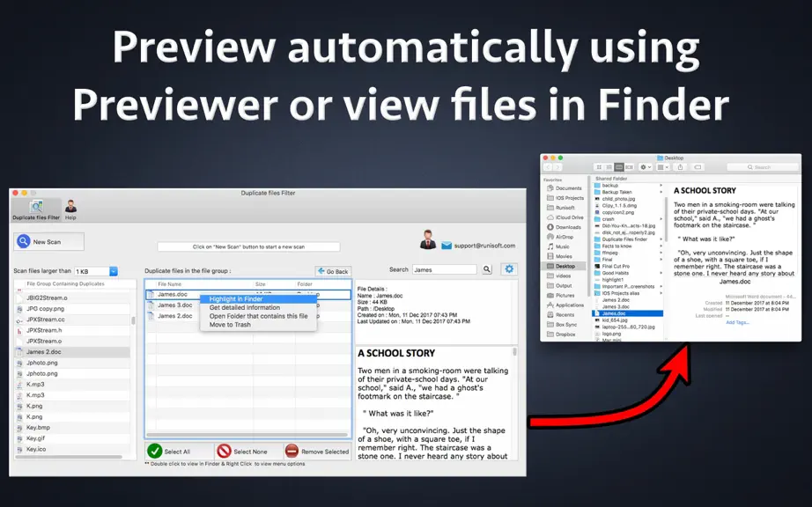Expand the crash folder chevron
Image resolution: width=812 pixels, height=507 pixels.
(x=661, y=219)
